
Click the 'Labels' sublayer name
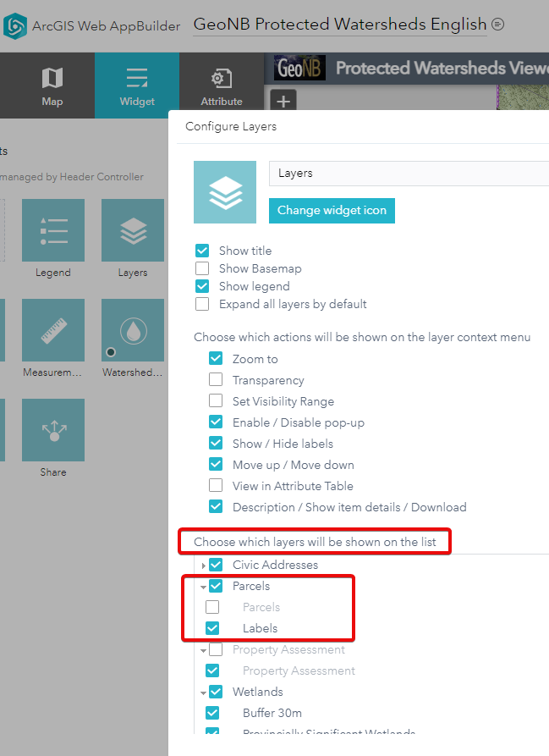[x=260, y=628]
